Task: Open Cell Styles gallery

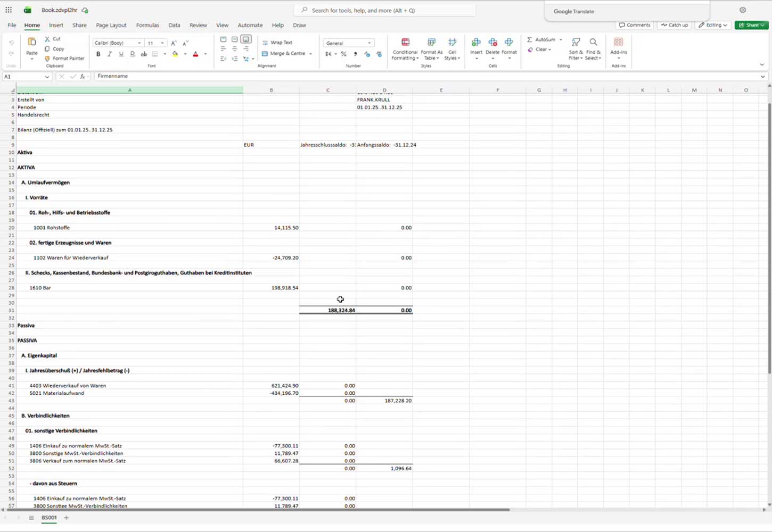Action: click(452, 49)
